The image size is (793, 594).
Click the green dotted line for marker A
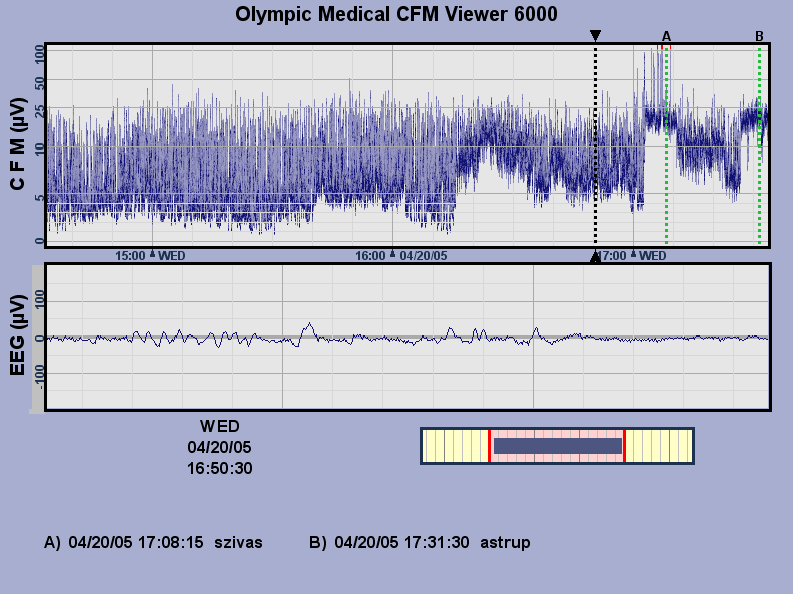click(x=667, y=147)
